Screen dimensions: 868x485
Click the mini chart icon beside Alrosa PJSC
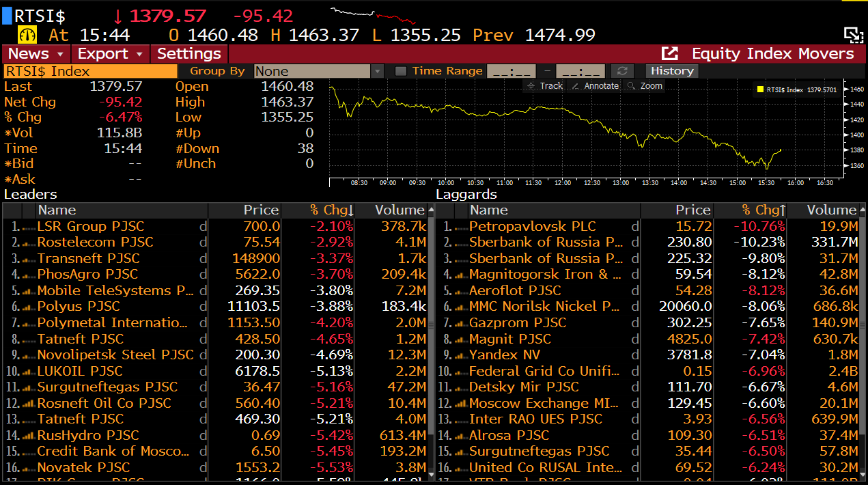coord(461,436)
